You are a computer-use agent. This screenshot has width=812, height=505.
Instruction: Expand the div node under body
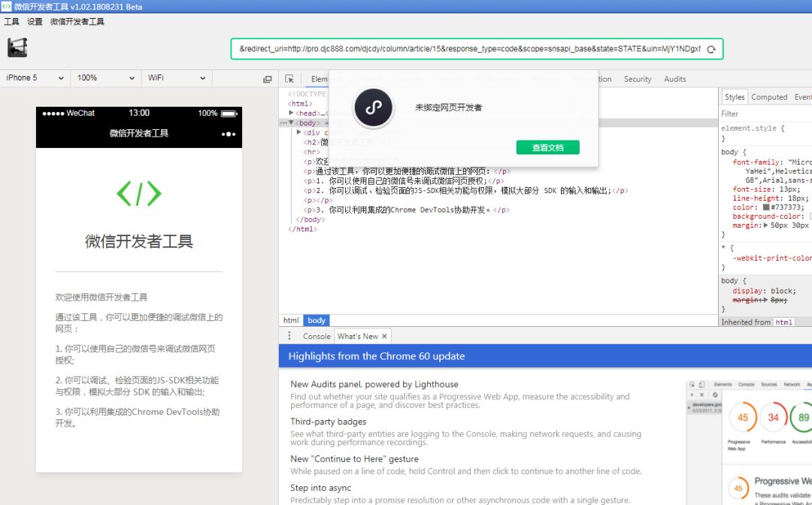(298, 132)
